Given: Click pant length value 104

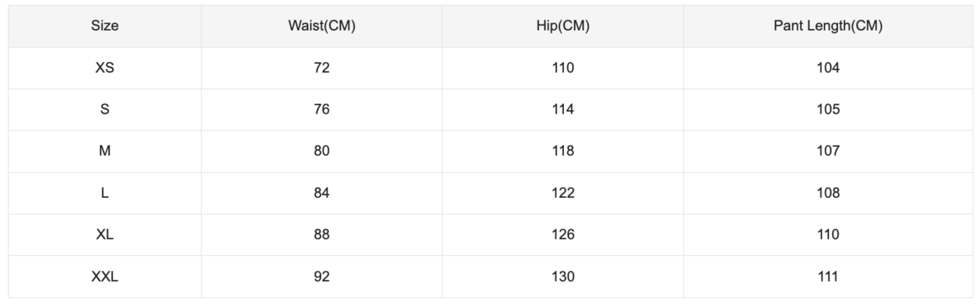Looking at the screenshot, I should click(828, 68).
